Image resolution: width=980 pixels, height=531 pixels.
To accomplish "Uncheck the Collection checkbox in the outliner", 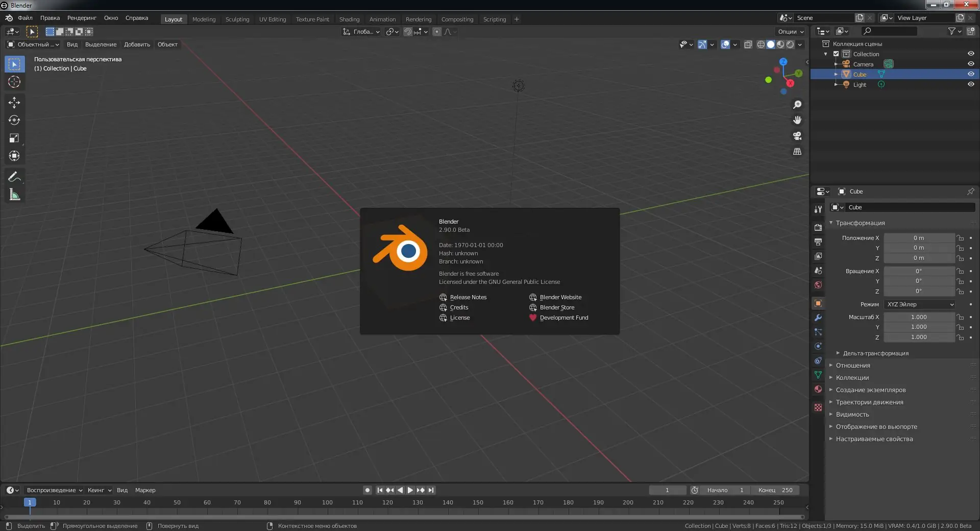I will [836, 54].
